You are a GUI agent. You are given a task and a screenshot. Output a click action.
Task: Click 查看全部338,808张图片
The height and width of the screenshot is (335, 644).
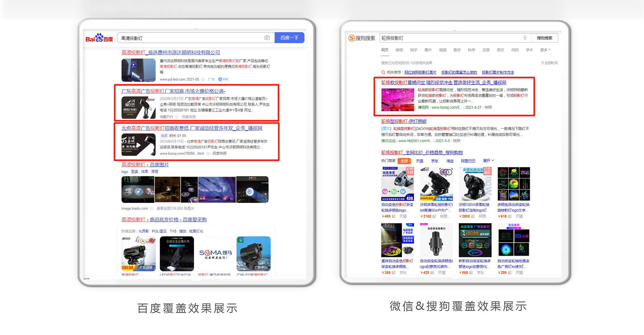175,208
